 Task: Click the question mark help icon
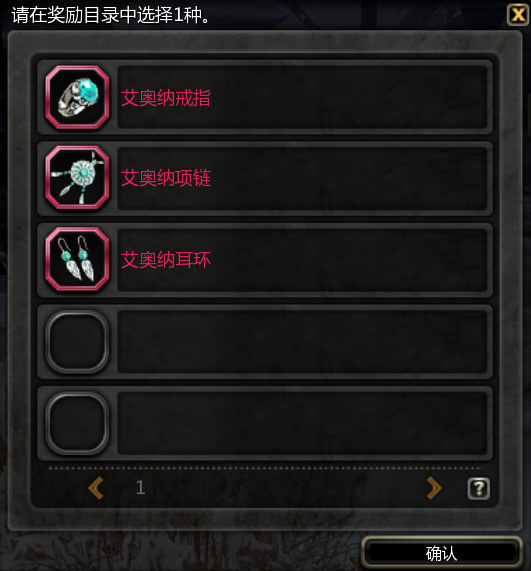[x=479, y=488]
